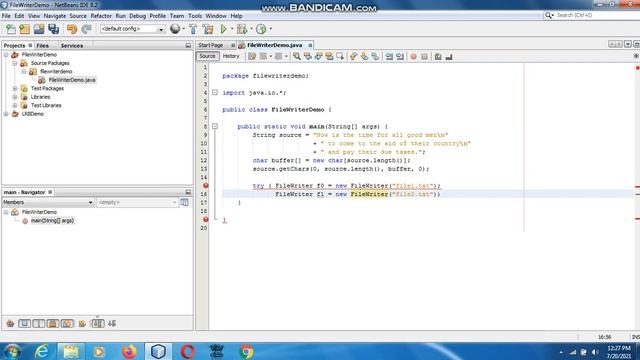640x360 pixels.
Task: Open the empty filter combo in Navigator
Action: 137,202
